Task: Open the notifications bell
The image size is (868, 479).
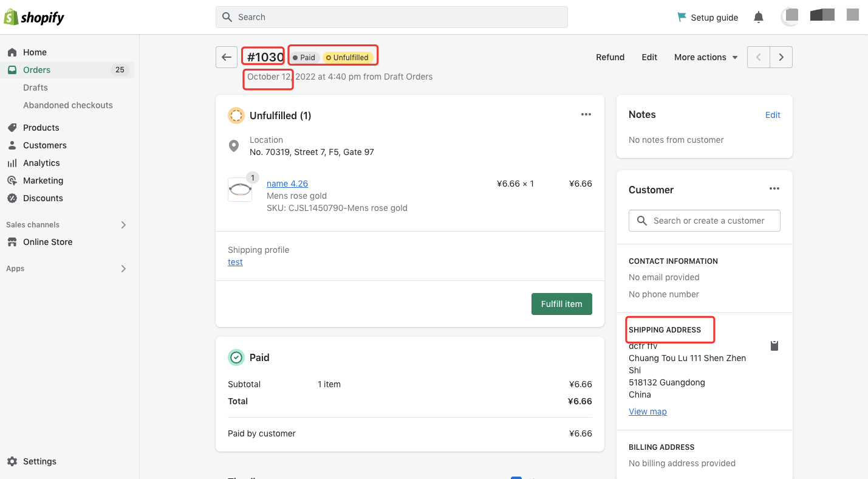Action: click(x=758, y=18)
